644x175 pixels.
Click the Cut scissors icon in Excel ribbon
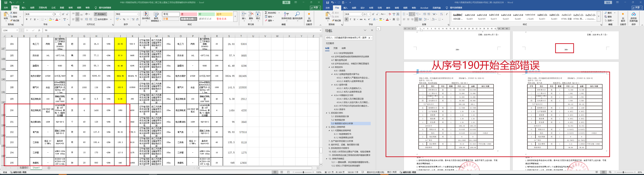12,13
